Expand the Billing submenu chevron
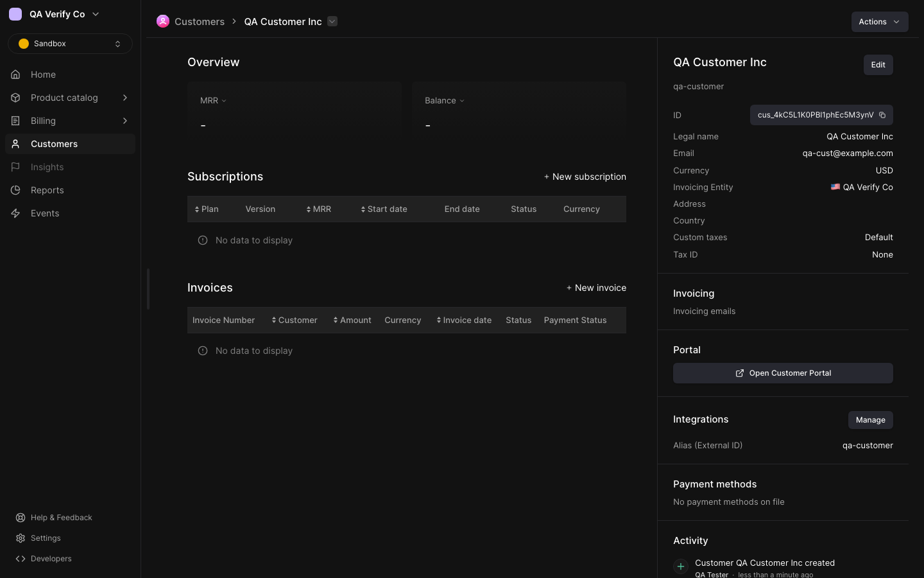The image size is (924, 578). tap(125, 121)
